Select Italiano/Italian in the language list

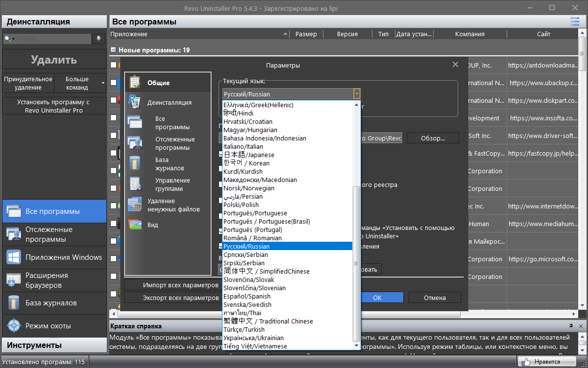click(243, 146)
